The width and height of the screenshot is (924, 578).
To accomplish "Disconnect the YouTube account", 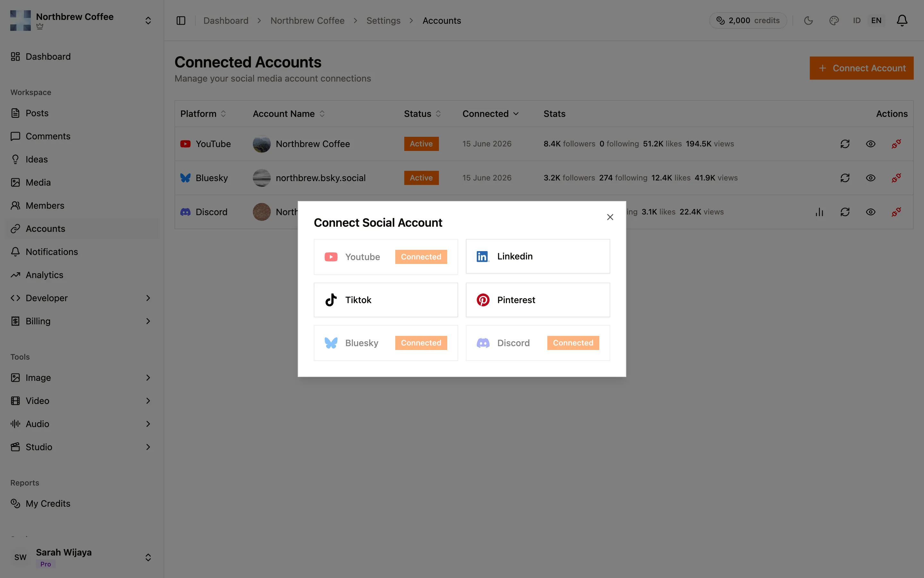I will coord(896,144).
